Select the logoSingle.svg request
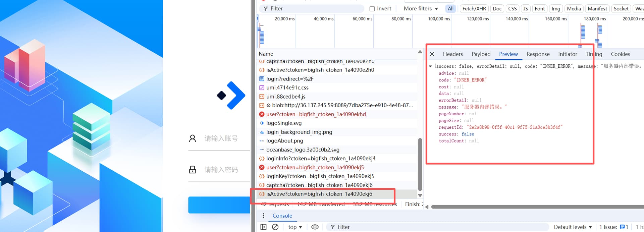This screenshot has height=232, width=644. [284, 123]
